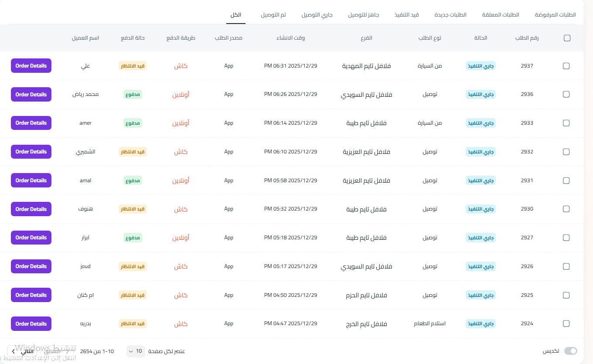The width and height of the screenshot is (593, 364).
Task: Check the box for order 2937
Action: [x=566, y=66]
